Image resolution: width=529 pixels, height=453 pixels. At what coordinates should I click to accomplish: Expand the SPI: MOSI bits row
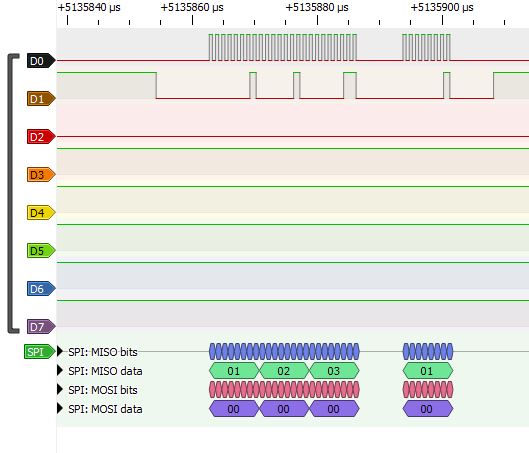pyautogui.click(x=60, y=389)
